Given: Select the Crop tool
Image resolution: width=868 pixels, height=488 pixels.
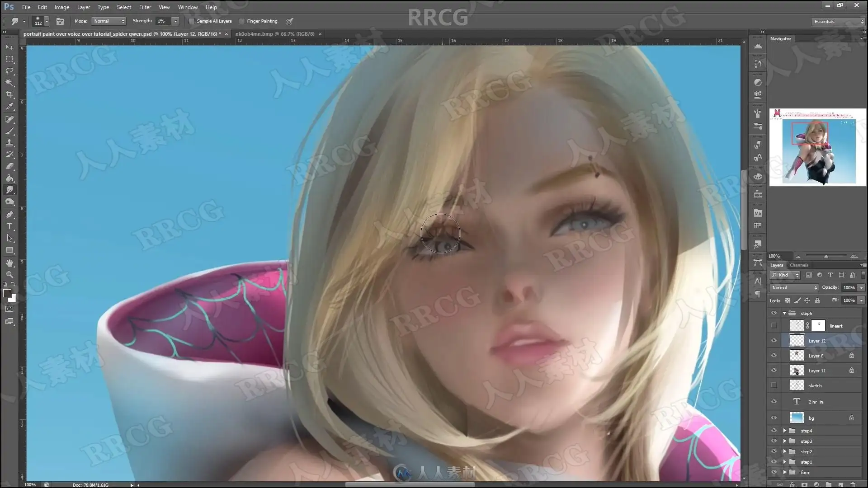Looking at the screenshot, I should [x=9, y=94].
